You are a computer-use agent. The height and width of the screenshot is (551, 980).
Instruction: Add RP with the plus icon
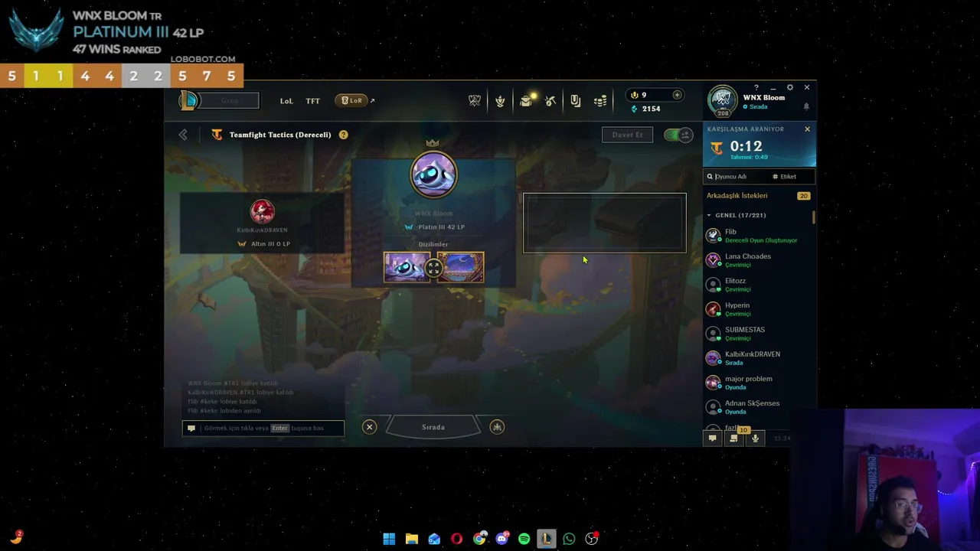click(677, 95)
